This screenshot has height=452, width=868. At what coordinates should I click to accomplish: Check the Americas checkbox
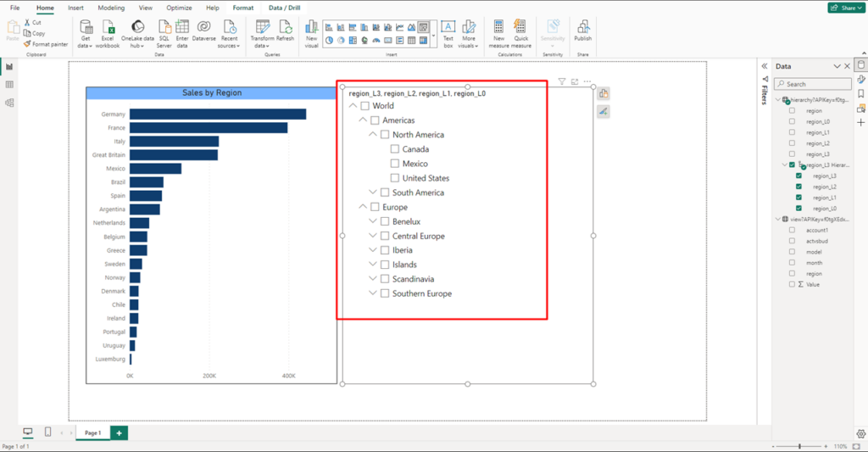[375, 120]
